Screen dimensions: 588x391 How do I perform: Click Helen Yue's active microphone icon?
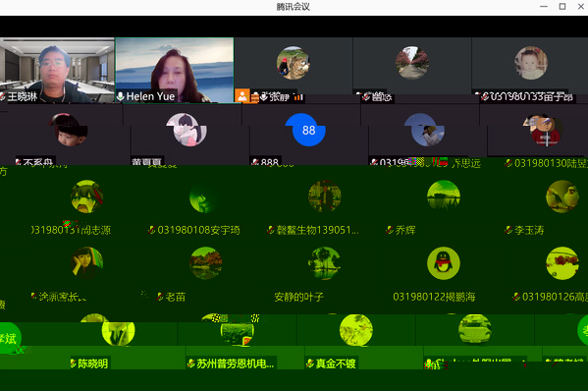[121, 96]
